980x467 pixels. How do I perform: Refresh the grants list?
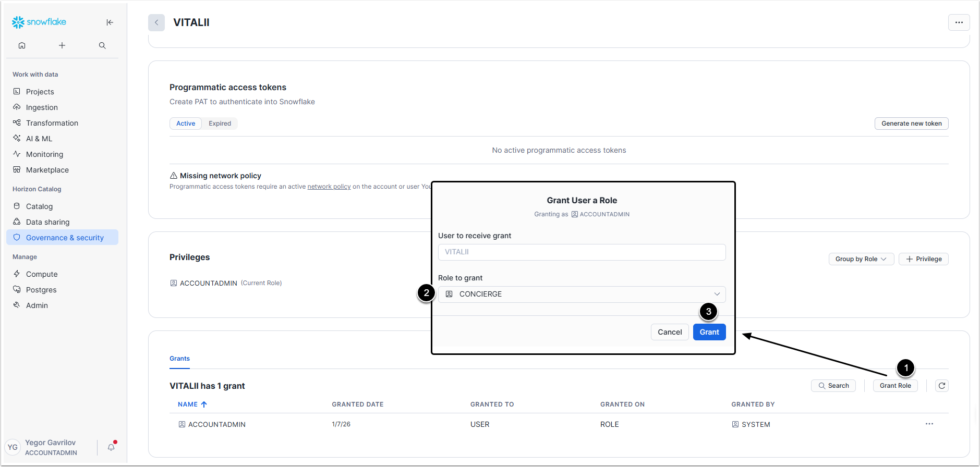click(941, 386)
